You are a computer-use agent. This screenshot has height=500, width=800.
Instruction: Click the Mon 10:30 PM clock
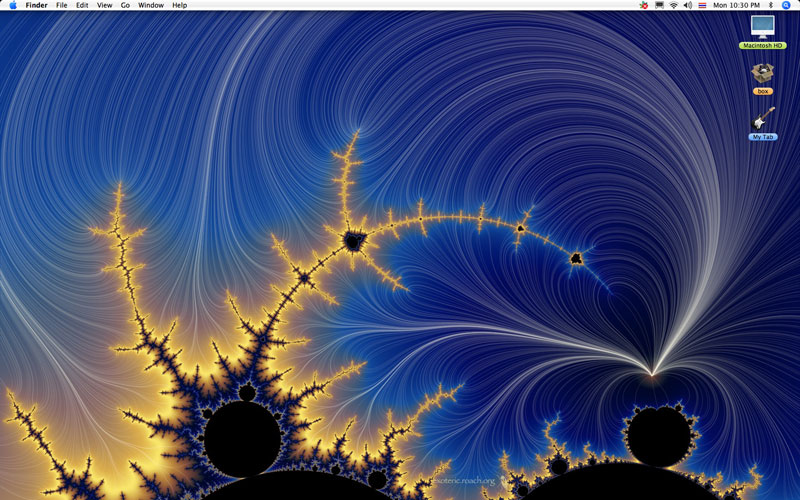736,5
